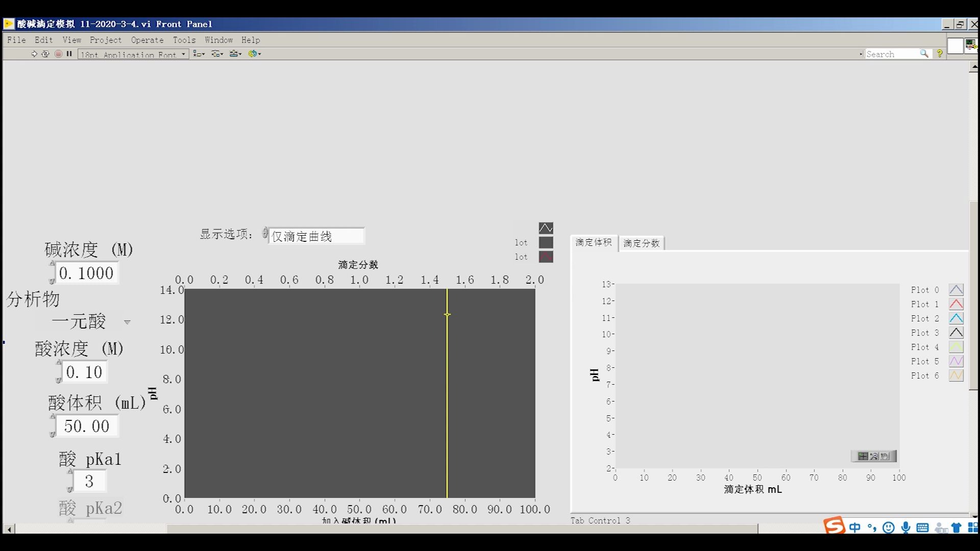
Task: Open the Operate menu
Action: tap(147, 40)
